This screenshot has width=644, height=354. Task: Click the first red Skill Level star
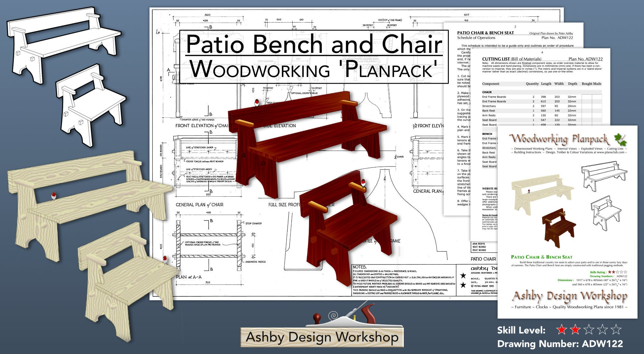click(x=562, y=330)
